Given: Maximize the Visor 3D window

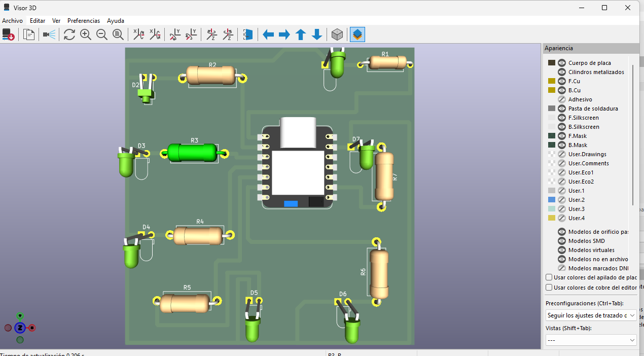Looking at the screenshot, I should (604, 8).
